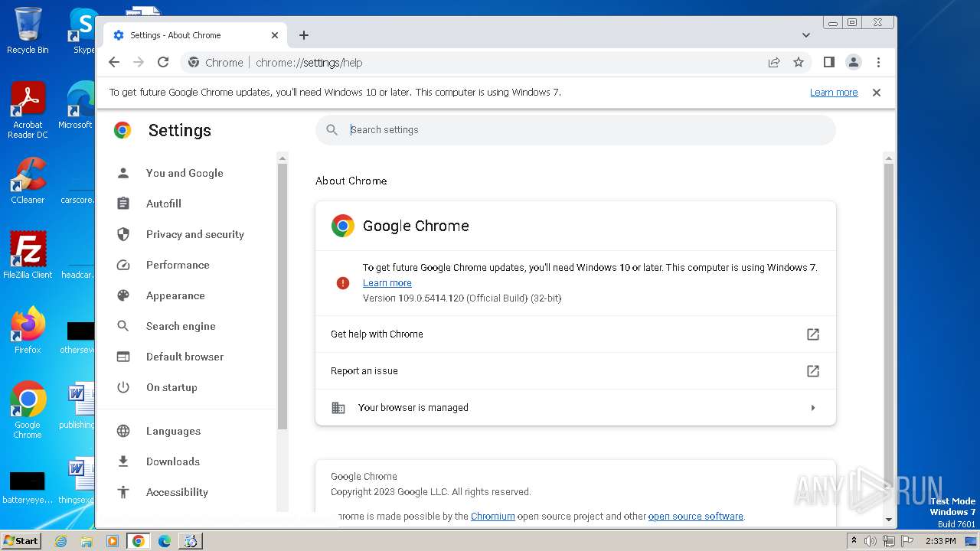Go back using the browser back arrow

pos(114,63)
